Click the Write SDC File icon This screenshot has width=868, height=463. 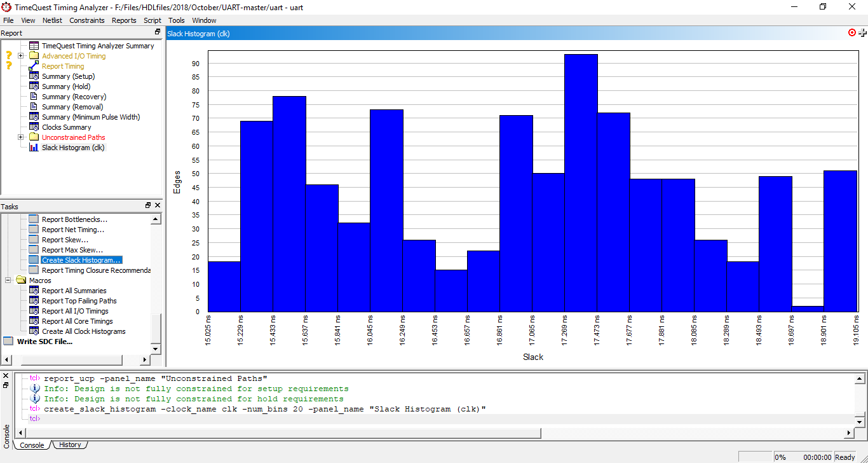coord(8,342)
